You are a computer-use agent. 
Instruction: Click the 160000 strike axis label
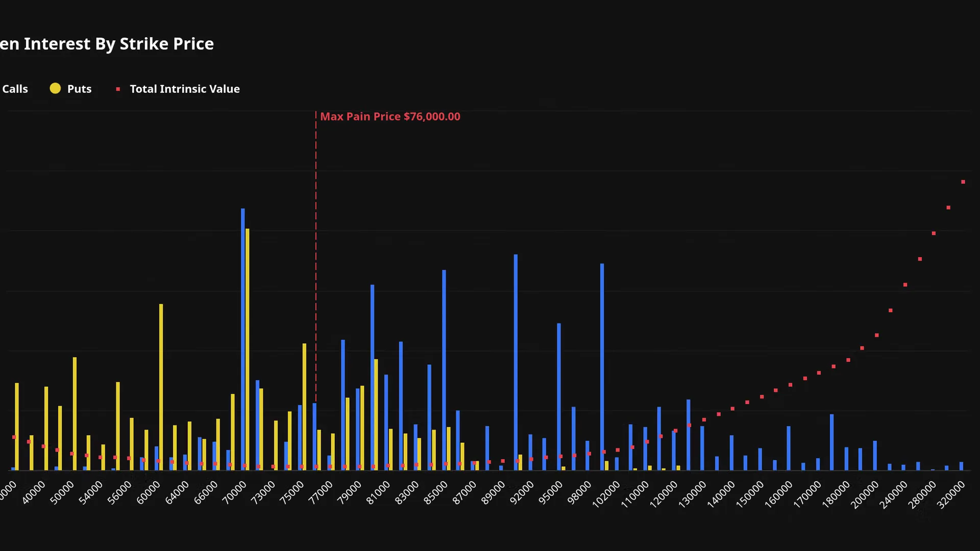(x=779, y=494)
